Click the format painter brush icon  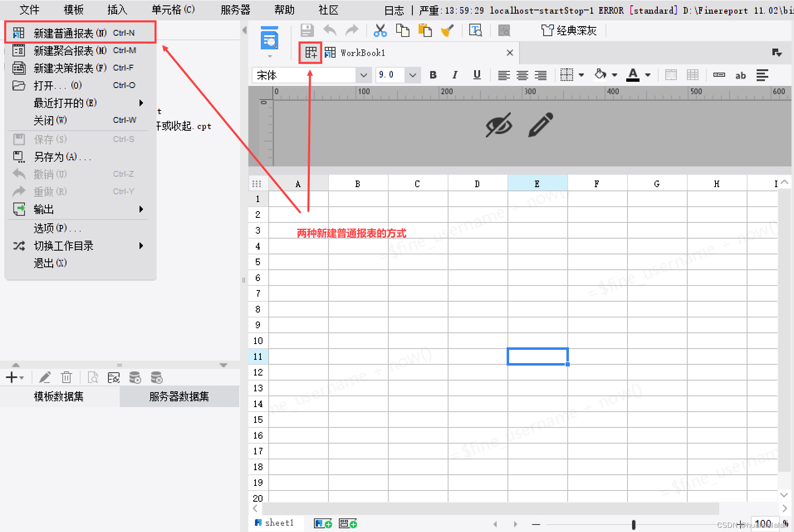[x=447, y=31]
